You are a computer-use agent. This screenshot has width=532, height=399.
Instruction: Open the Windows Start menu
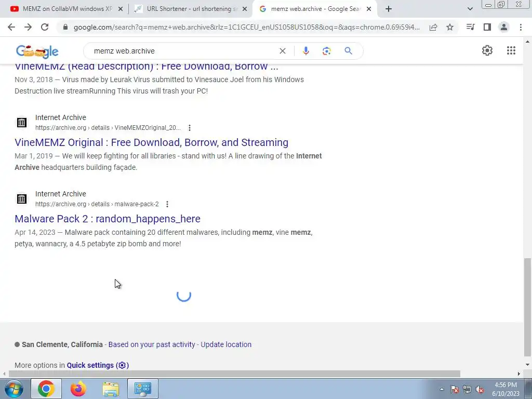[x=14, y=389]
